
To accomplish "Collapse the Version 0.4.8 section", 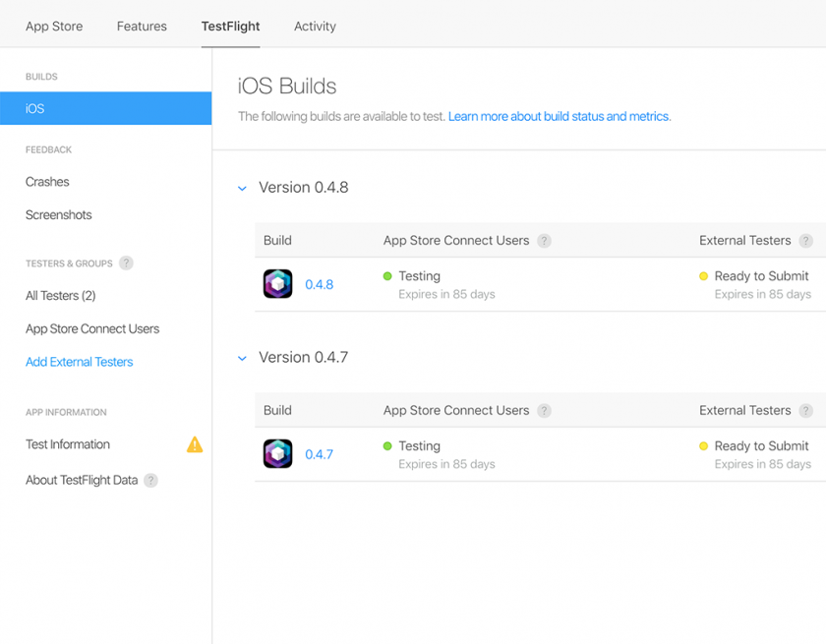I will coord(242,188).
